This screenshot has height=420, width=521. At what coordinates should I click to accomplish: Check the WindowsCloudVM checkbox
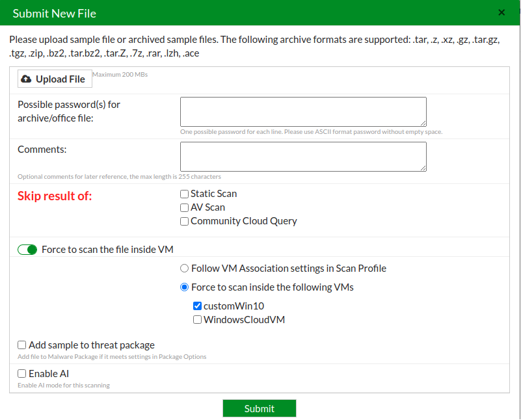click(197, 320)
